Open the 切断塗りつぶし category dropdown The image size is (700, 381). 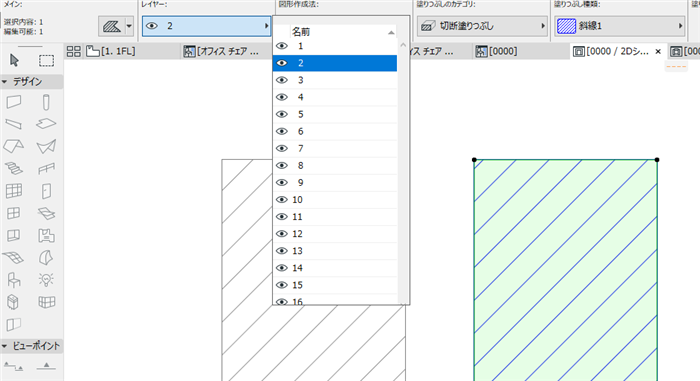point(482,26)
